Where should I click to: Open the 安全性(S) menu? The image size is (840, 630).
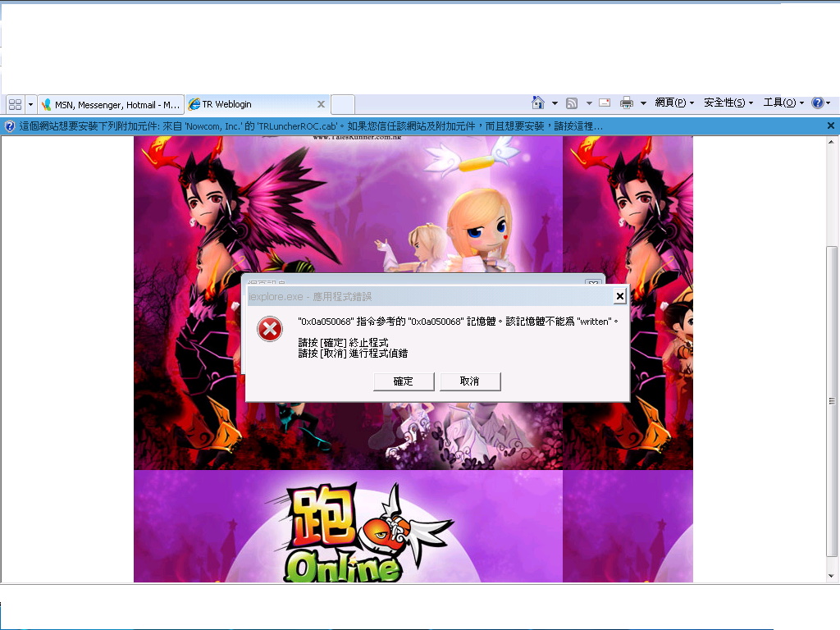point(728,103)
